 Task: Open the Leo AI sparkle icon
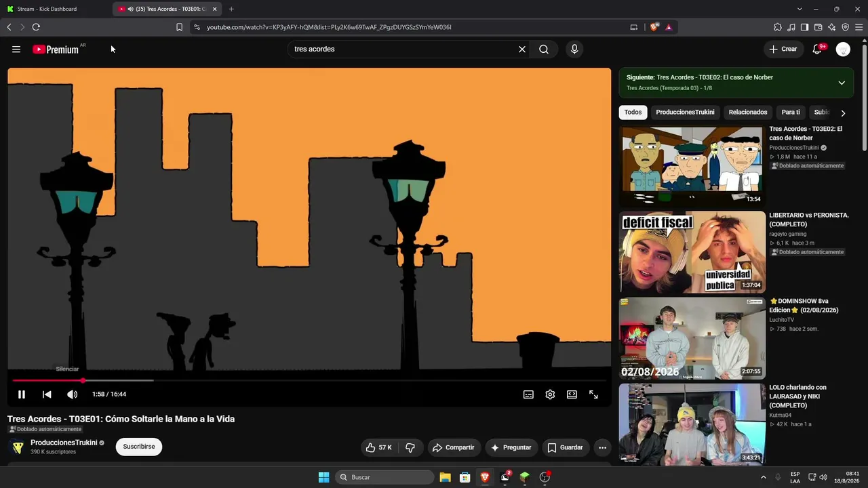coord(831,27)
